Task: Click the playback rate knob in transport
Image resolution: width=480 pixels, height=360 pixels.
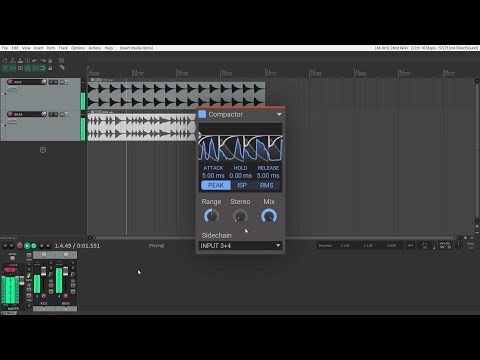Action: 459,245
